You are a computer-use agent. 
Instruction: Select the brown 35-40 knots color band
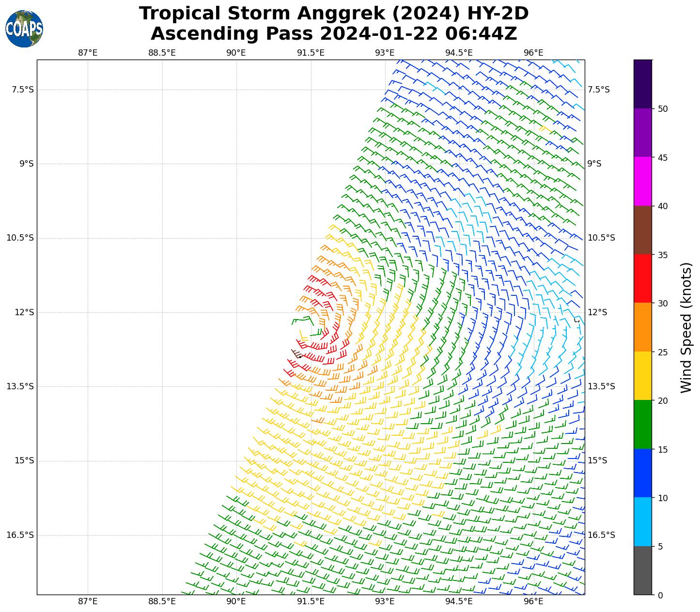pos(643,230)
